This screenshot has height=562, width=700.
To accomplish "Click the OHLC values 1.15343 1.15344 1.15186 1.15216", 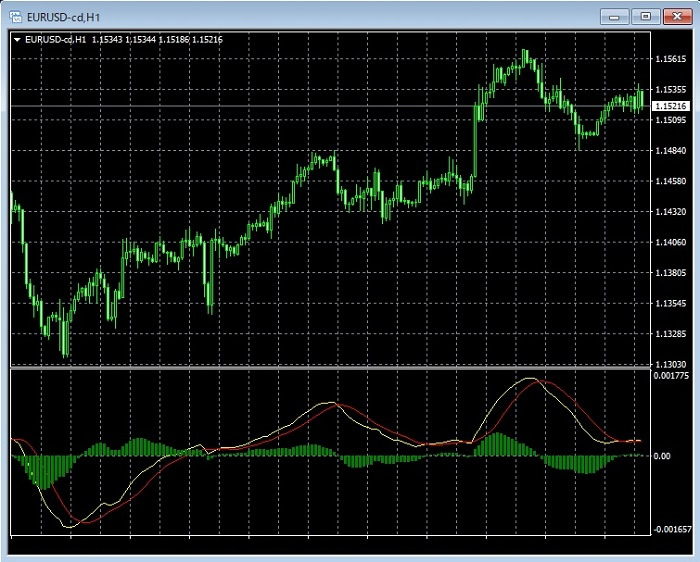I will point(157,40).
